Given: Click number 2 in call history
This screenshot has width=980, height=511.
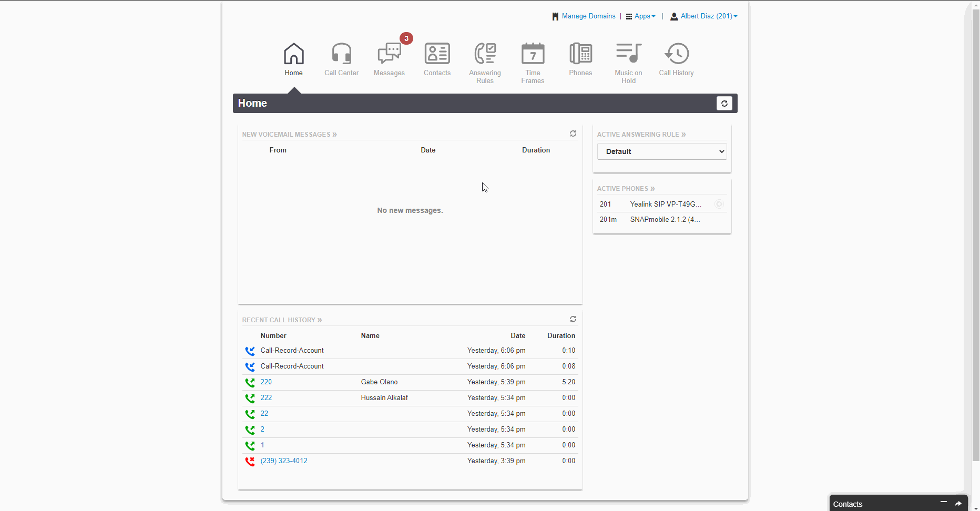Looking at the screenshot, I should tap(262, 430).
